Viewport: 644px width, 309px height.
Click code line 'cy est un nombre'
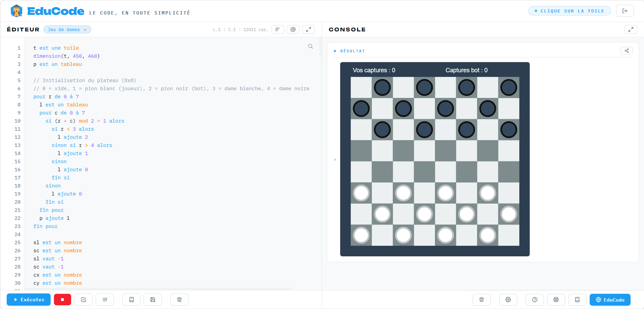click(x=58, y=283)
